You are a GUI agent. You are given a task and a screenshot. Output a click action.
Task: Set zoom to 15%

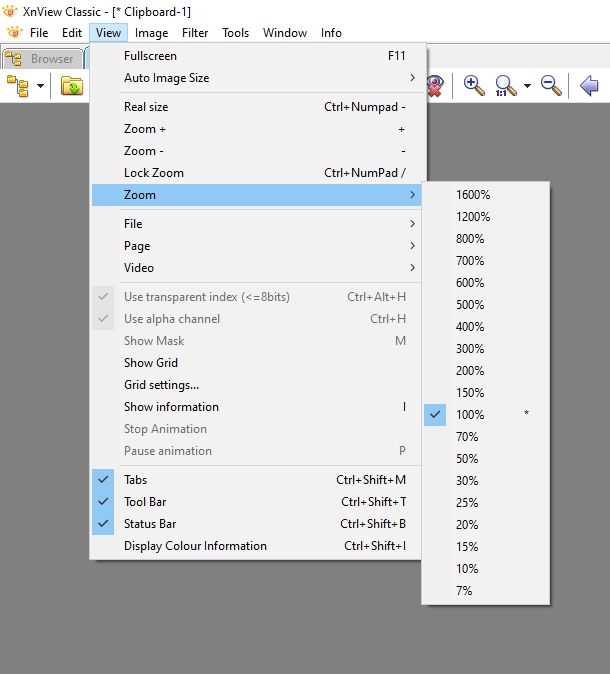click(x=486, y=547)
